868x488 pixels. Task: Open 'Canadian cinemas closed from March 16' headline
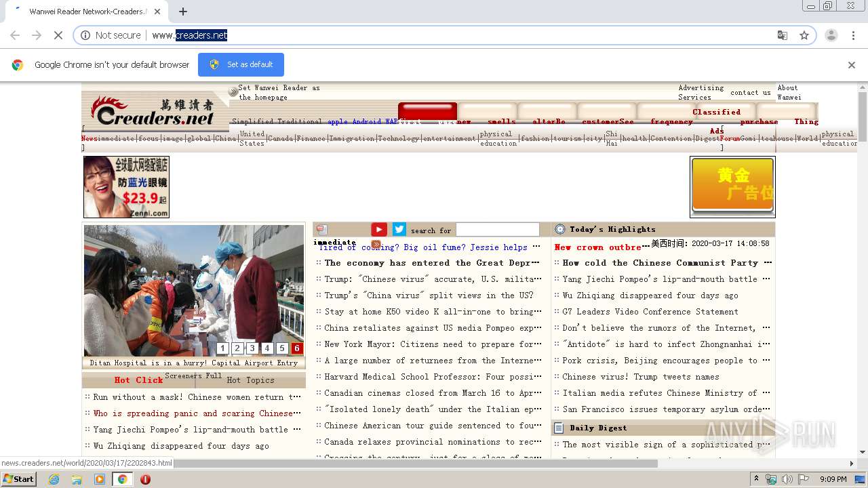tap(433, 393)
